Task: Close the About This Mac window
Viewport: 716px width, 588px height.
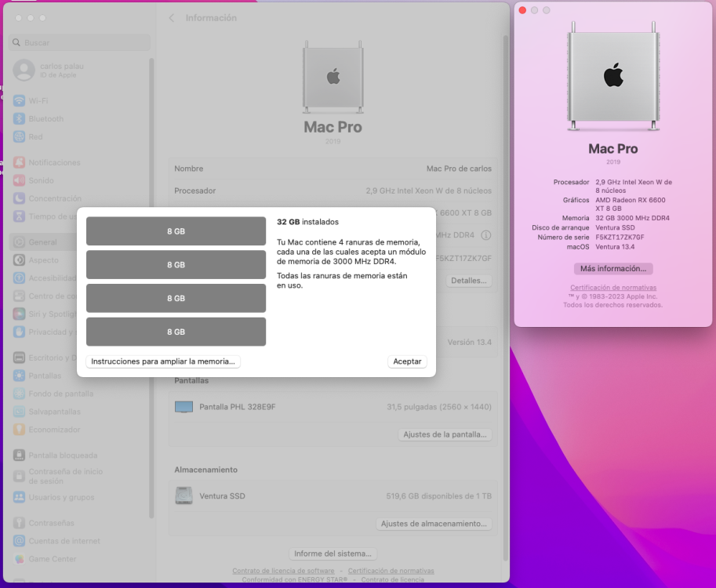Action: (x=522, y=10)
